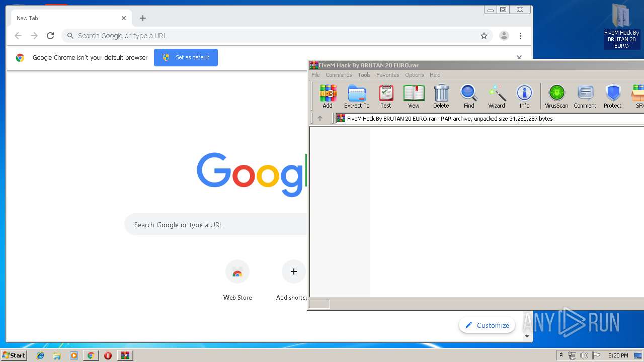This screenshot has width=644, height=362.
Task: Run the Test archive tool in WinRAR
Action: tap(386, 96)
